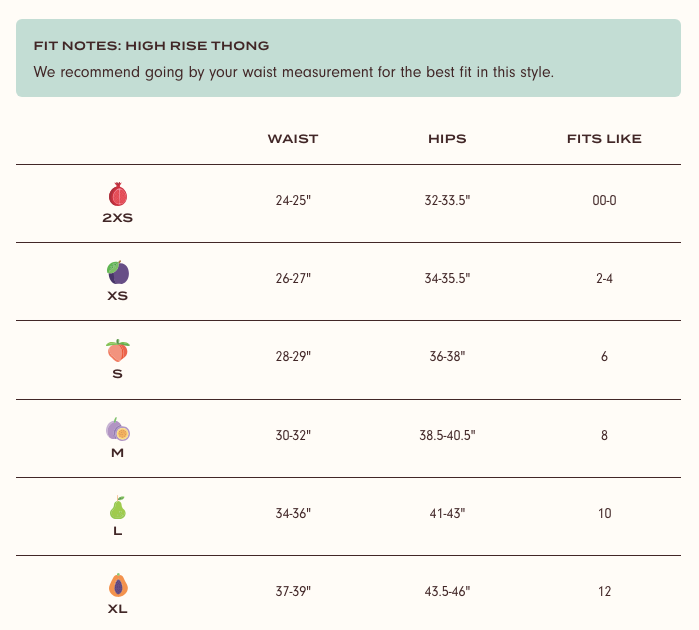This screenshot has height=630, width=699.
Task: Select the 38.5-40.5" hips value
Action: point(447,435)
